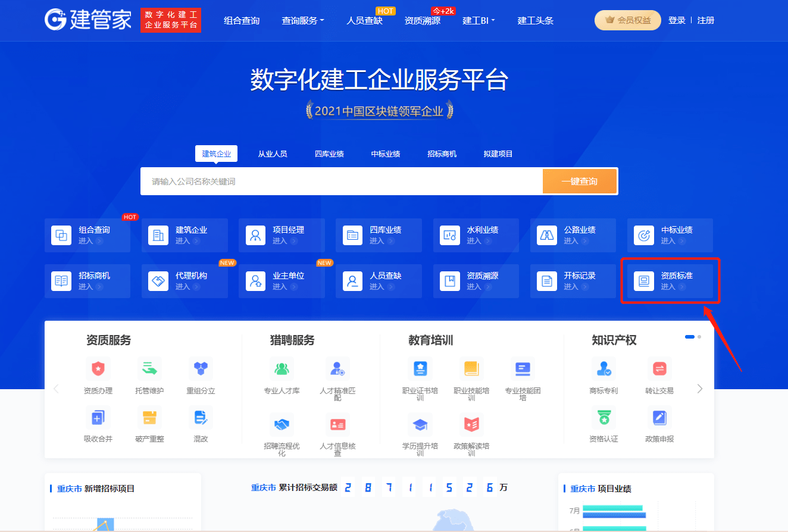
Task: Click the 专业技能团培 icon
Action: (x=523, y=369)
